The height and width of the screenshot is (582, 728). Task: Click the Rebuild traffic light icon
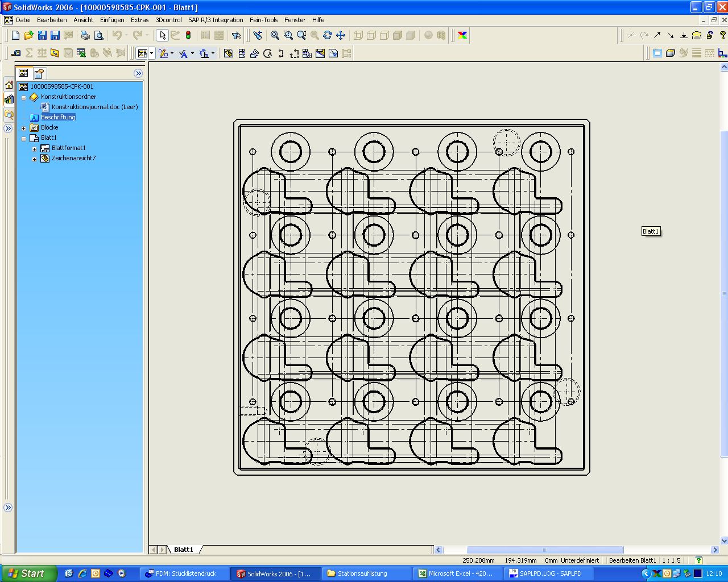click(x=188, y=35)
